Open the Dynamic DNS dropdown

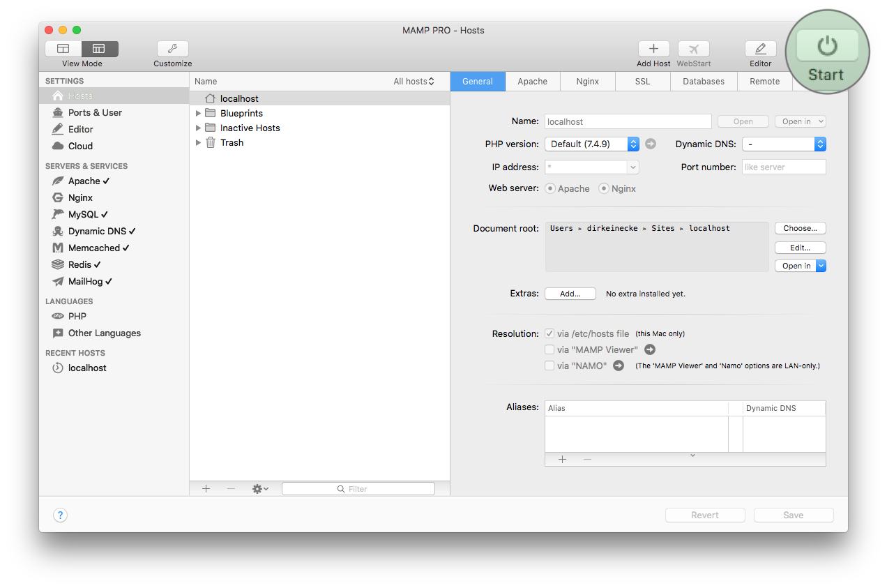click(784, 144)
